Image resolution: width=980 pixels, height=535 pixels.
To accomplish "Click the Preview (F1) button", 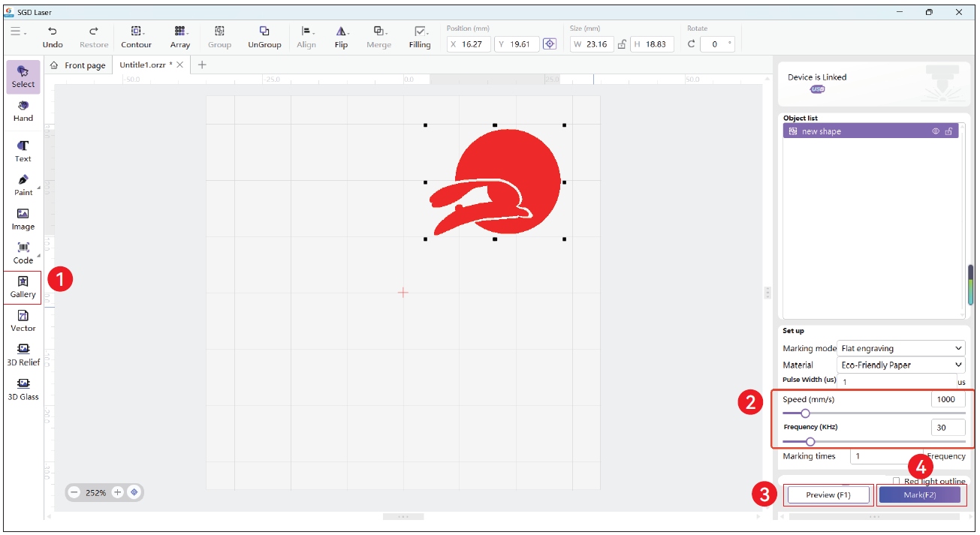I will [x=828, y=495].
